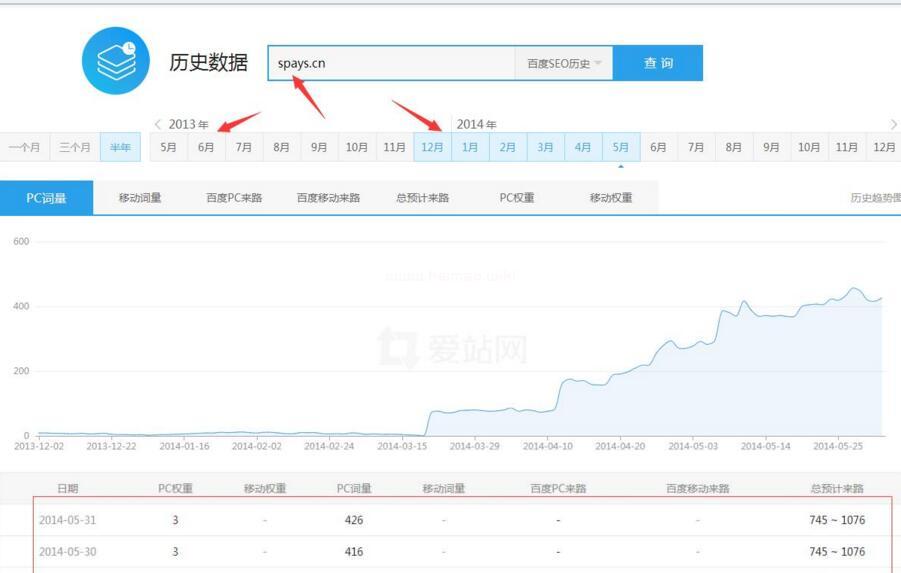
Task: Click the spays.cn search input field
Action: (x=390, y=63)
